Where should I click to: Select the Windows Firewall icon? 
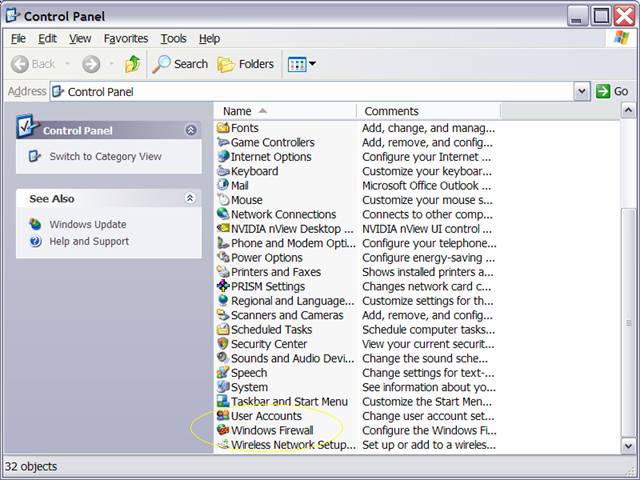pyautogui.click(x=223, y=430)
